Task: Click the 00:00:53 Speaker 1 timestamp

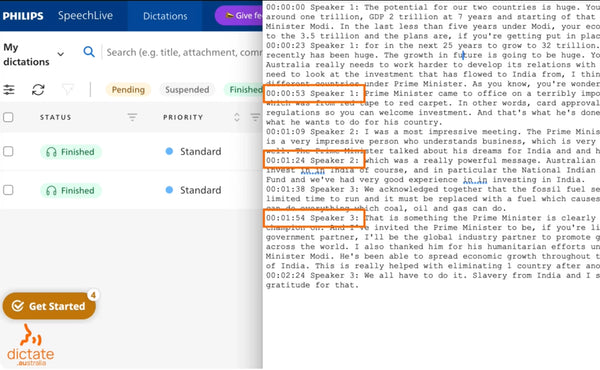Action: pos(313,93)
